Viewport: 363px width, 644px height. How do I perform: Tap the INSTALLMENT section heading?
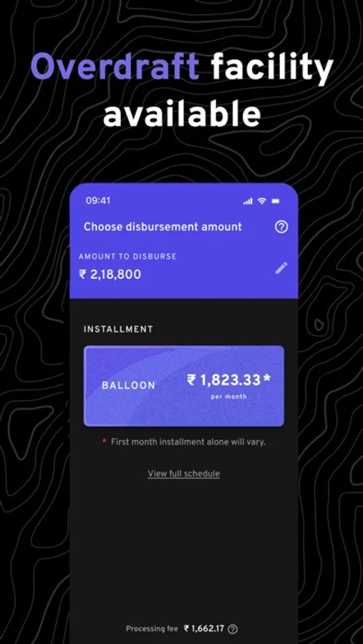click(x=118, y=329)
